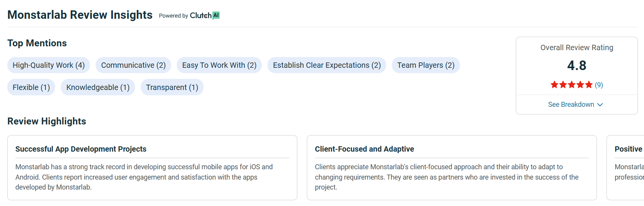Click the Monstarlab Review Insights heading
The width and height of the screenshot is (644, 206).
pyautogui.click(x=80, y=15)
